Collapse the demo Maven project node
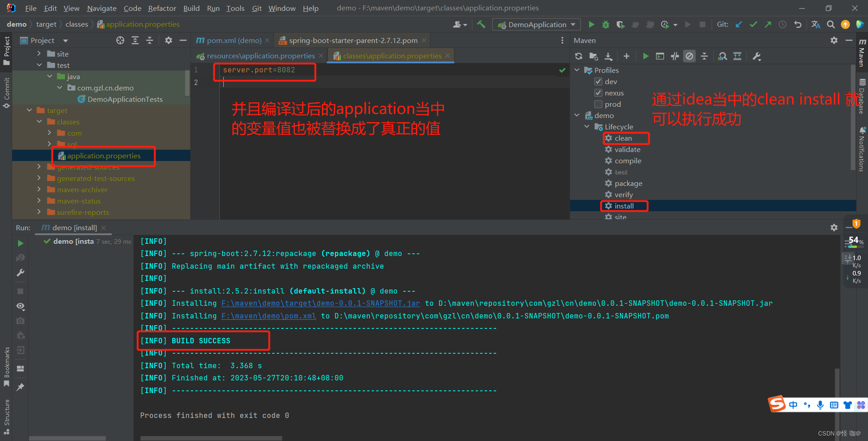The width and height of the screenshot is (868, 441). point(577,115)
